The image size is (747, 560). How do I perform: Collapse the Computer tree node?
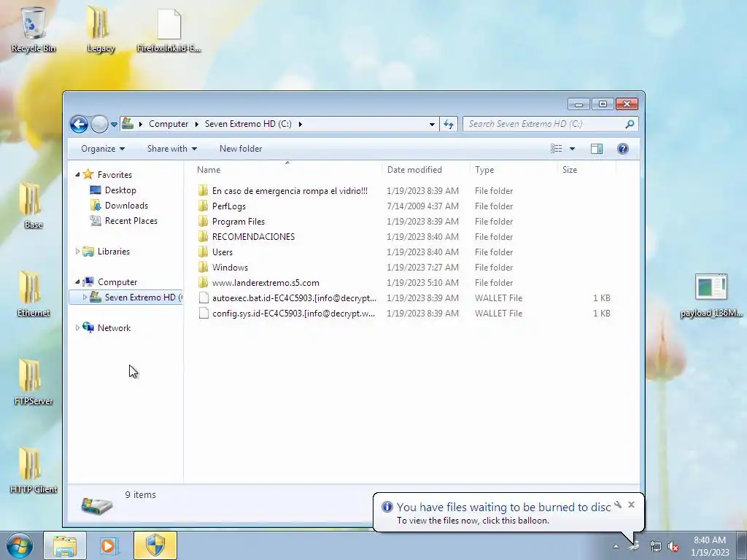click(x=77, y=282)
